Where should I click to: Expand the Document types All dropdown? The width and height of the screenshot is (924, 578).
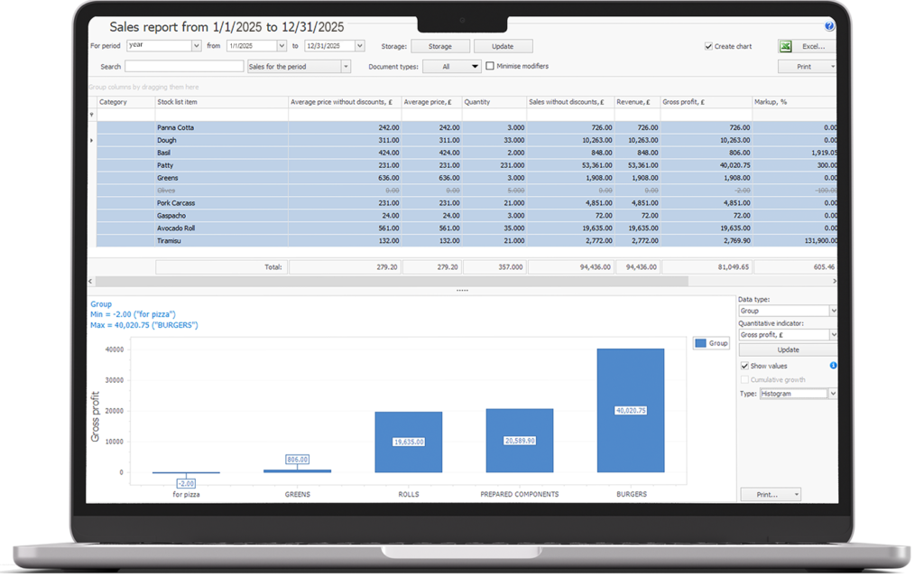point(476,67)
